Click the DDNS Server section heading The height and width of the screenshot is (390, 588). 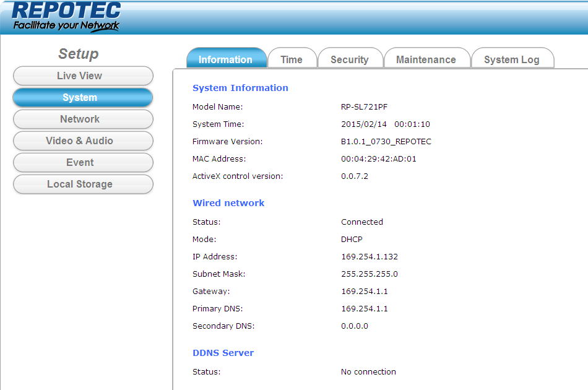coord(223,353)
